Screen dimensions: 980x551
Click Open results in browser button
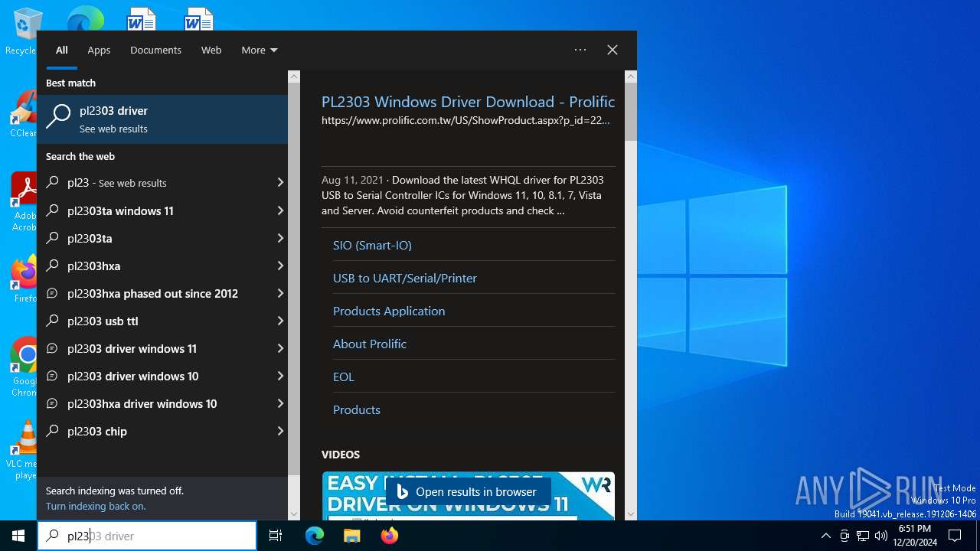[468, 491]
